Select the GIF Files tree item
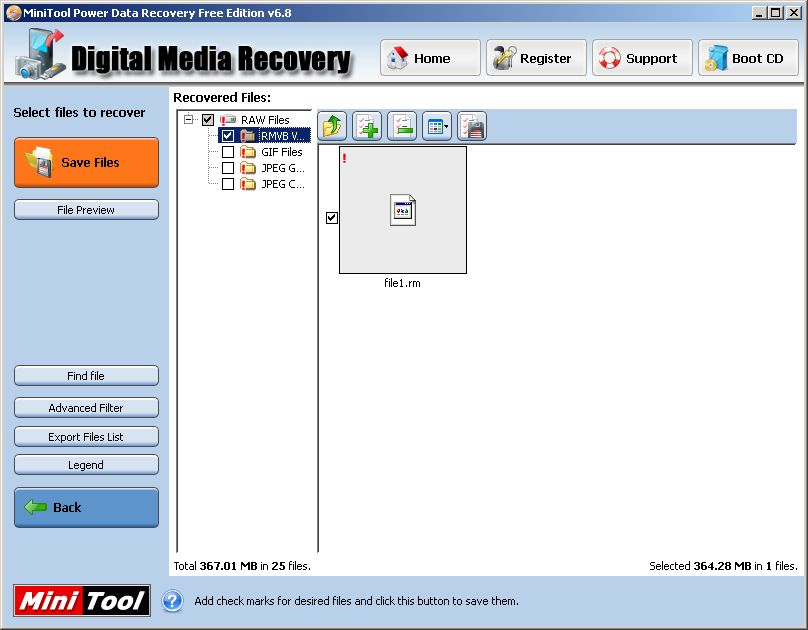 (x=281, y=152)
